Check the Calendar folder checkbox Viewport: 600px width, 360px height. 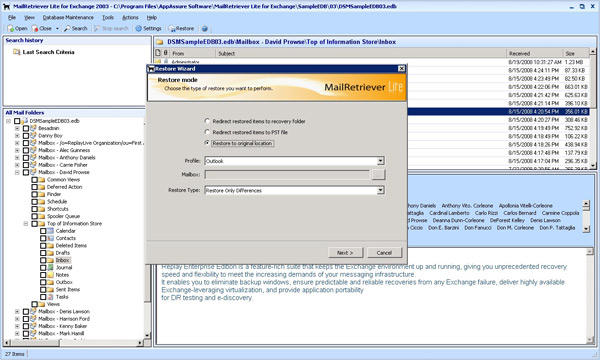coord(43,231)
